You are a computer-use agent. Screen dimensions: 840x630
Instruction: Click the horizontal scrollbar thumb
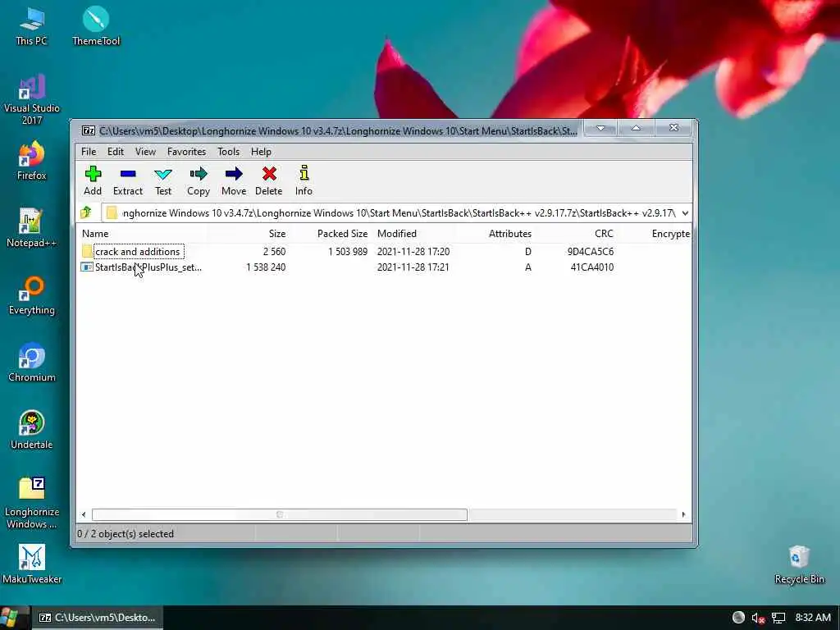click(x=280, y=514)
